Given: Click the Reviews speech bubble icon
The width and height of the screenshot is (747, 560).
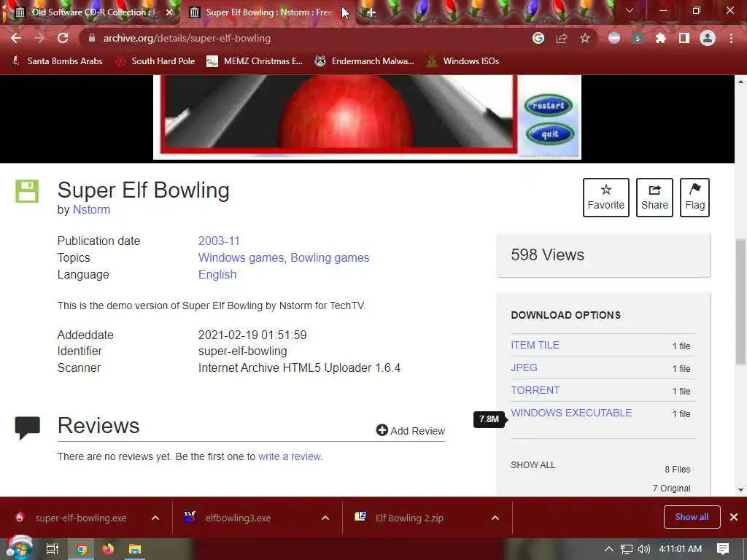Looking at the screenshot, I should pos(28,427).
